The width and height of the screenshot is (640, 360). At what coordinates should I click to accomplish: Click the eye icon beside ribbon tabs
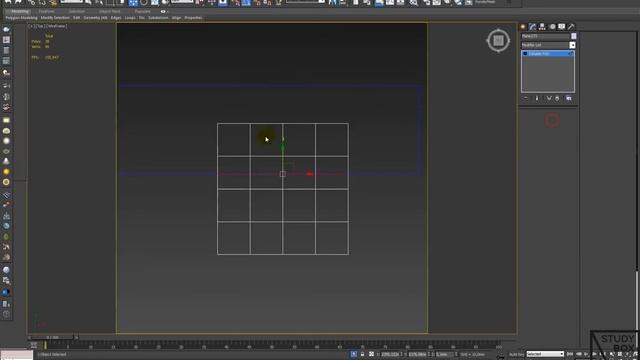coord(163,11)
